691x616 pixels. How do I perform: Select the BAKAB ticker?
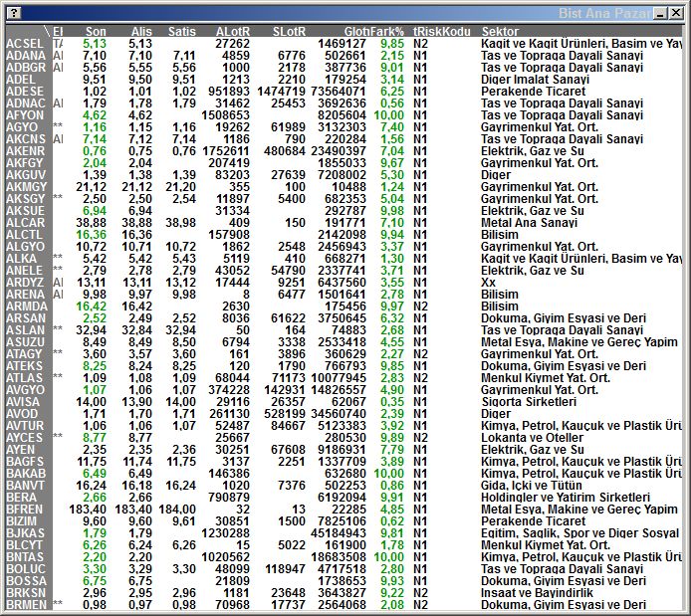click(26, 474)
